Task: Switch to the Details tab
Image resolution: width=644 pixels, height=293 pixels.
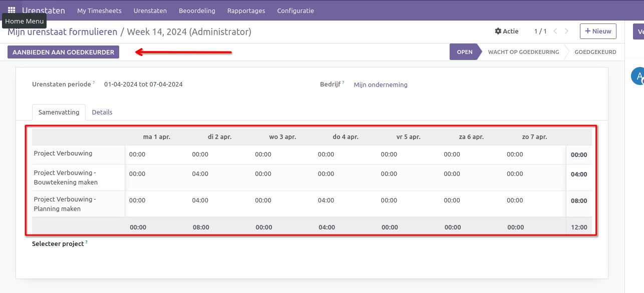Action: [102, 112]
